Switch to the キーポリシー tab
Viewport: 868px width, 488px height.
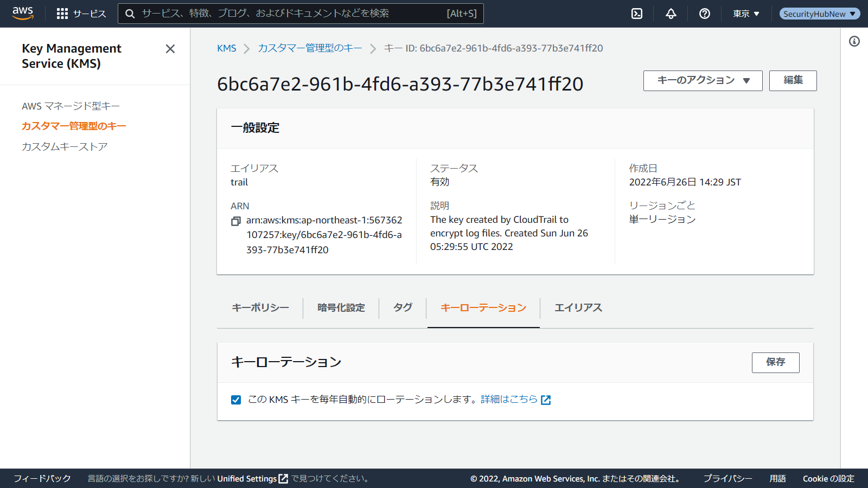click(260, 308)
